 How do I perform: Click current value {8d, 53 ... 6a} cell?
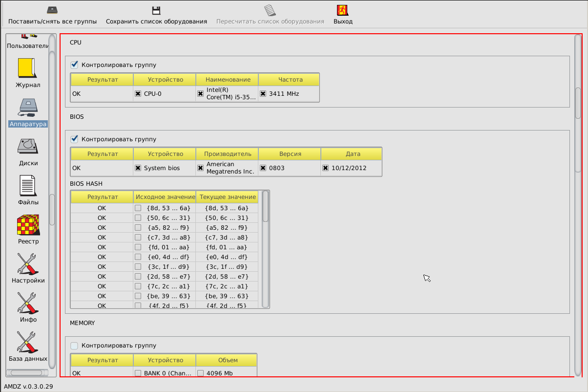click(227, 208)
